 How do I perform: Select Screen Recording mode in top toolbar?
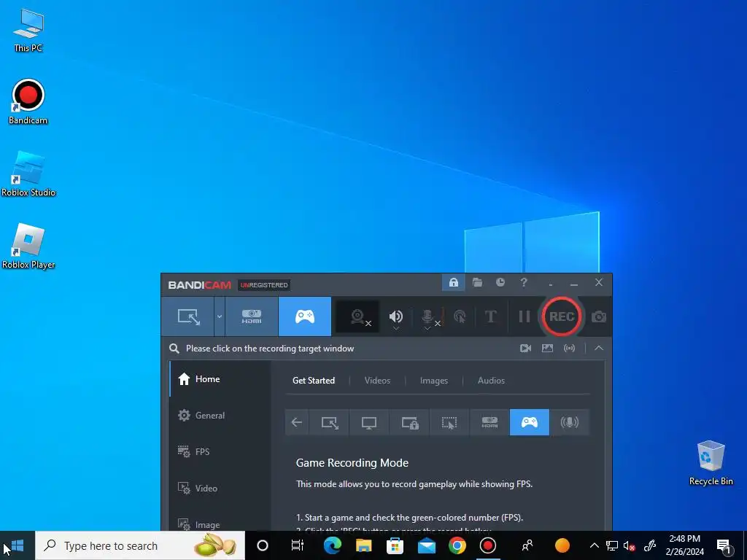(188, 316)
